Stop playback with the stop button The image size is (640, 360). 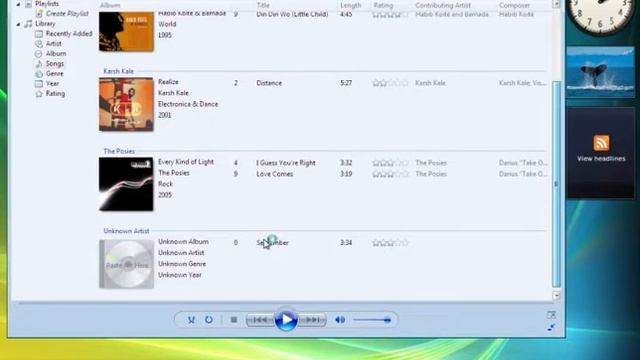tap(233, 320)
